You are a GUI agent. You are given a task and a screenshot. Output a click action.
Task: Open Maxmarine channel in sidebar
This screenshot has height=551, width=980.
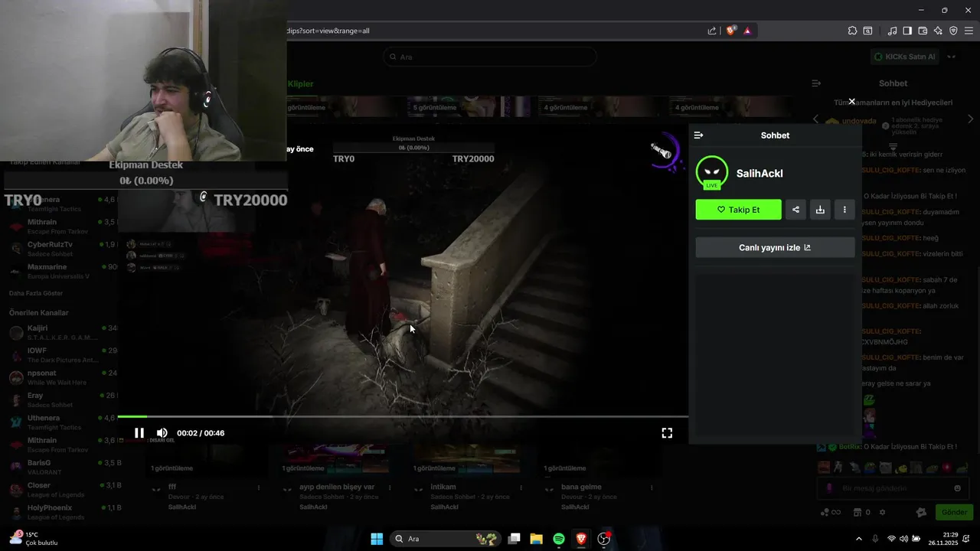point(61,271)
